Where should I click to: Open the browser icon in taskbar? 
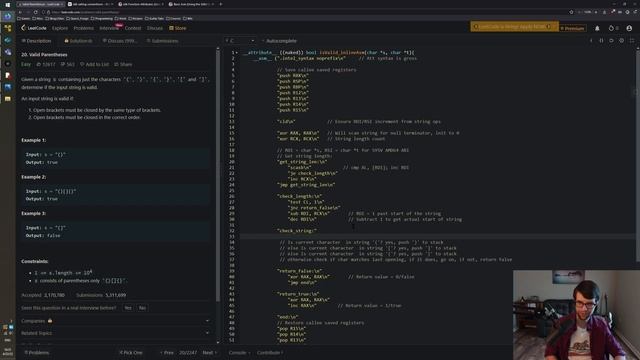[x=7, y=16]
